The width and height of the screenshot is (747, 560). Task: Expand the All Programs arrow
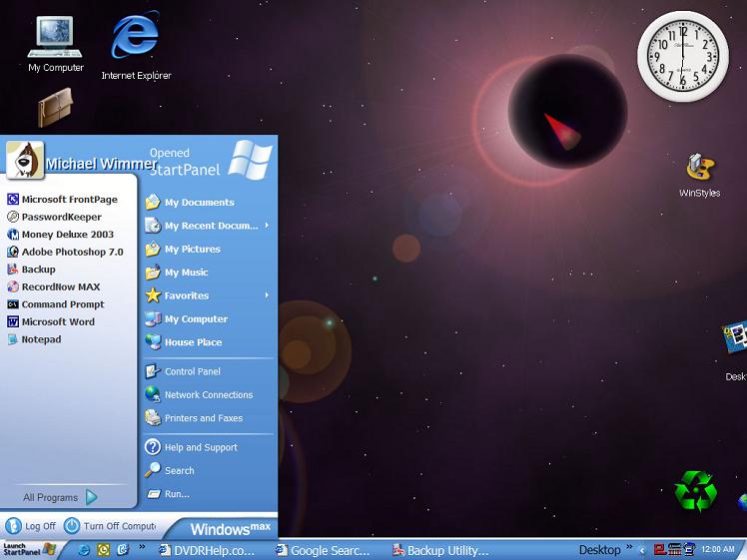[x=92, y=497]
